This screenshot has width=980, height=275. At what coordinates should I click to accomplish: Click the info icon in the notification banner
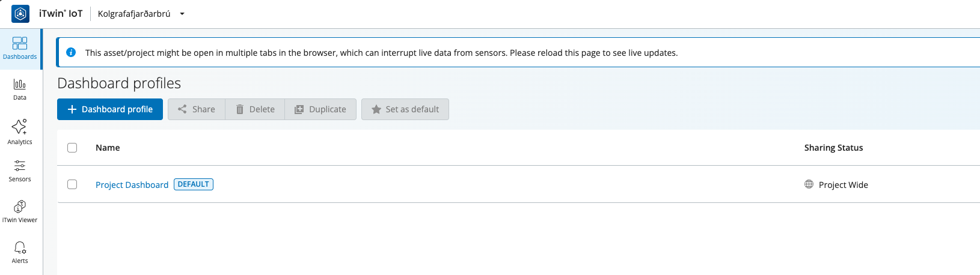pos(71,53)
